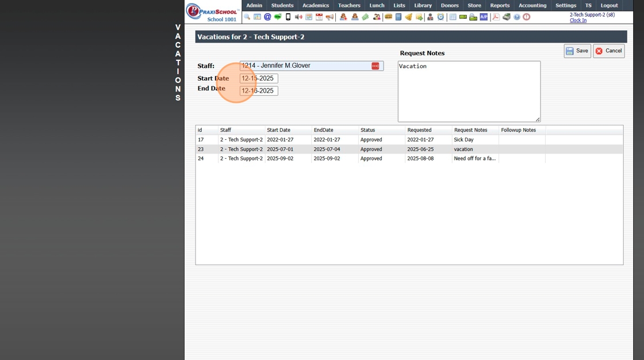Open the Academics menu

316,6
